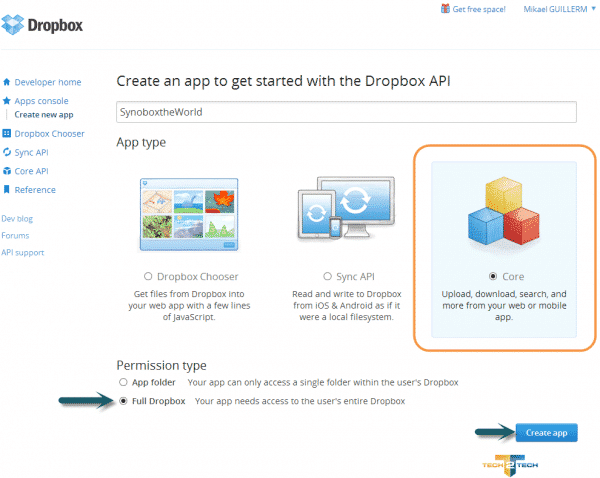Open the Mikael GUILLERM account dropdown
Screen dimensions: 600x478
coord(547,9)
